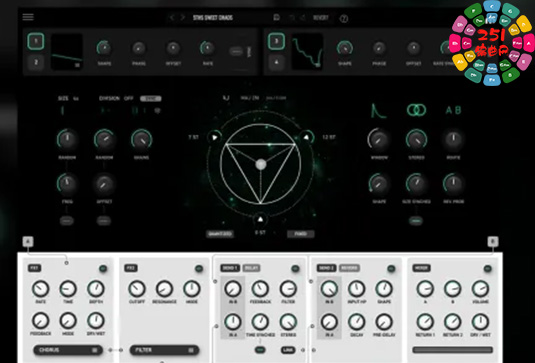Toggle Send 2 reverb power button
This screenshot has width=535, height=363.
click(391, 268)
